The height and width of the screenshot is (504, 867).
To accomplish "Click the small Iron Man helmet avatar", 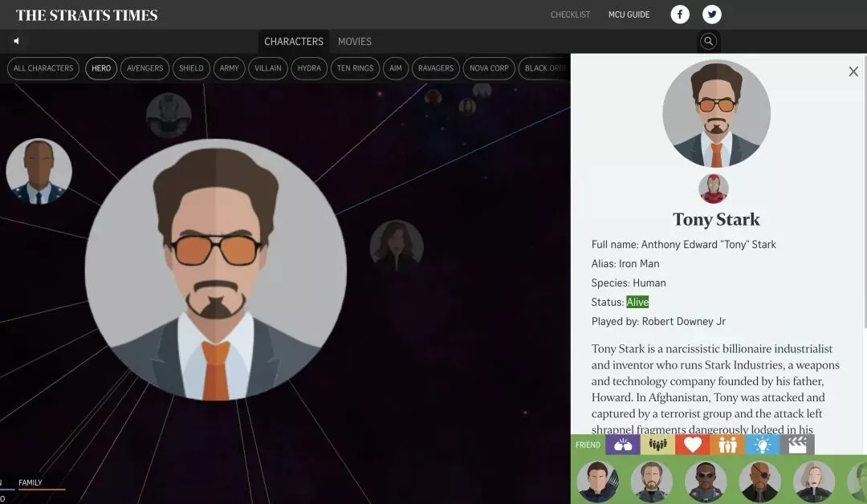I will (x=714, y=189).
